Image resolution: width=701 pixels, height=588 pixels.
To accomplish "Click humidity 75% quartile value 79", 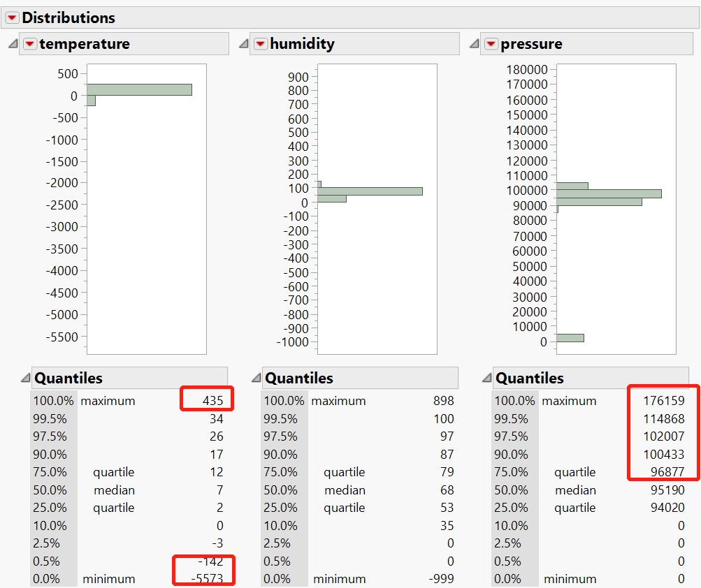I will point(447,472).
